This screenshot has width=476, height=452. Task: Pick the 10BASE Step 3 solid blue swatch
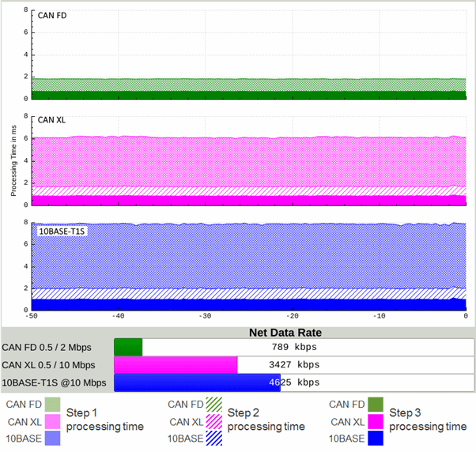pos(376,439)
